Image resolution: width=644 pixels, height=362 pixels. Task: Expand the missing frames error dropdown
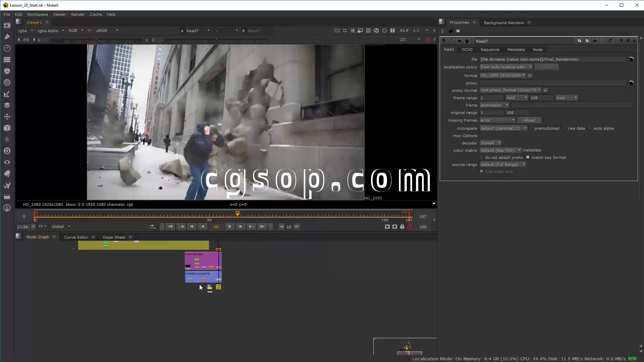497,120
